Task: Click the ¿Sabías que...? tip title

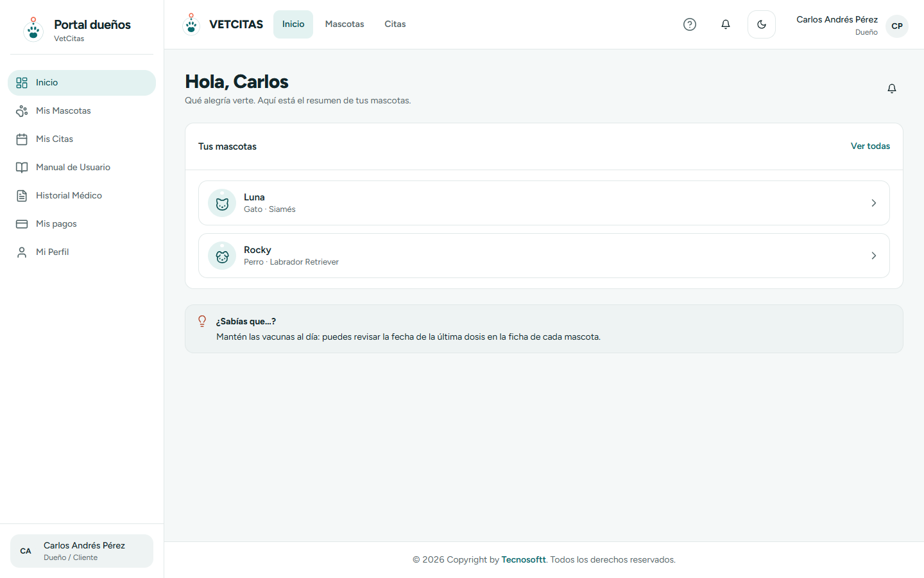Action: point(246,321)
